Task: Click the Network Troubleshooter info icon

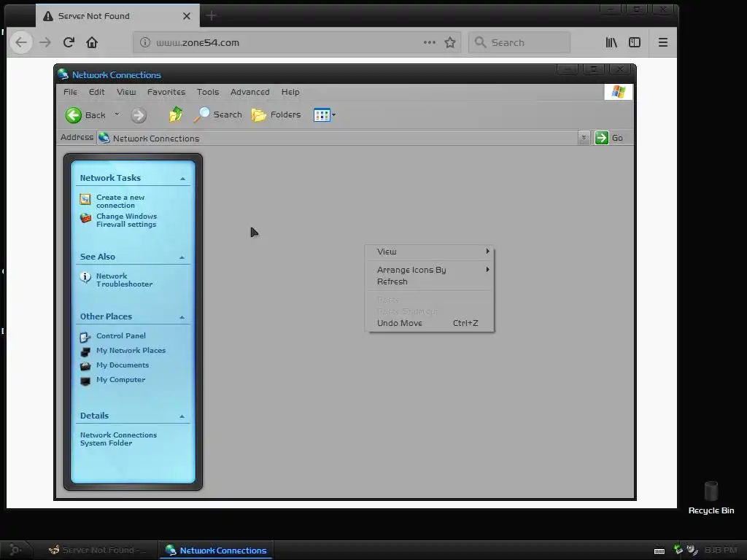Action: [85, 277]
